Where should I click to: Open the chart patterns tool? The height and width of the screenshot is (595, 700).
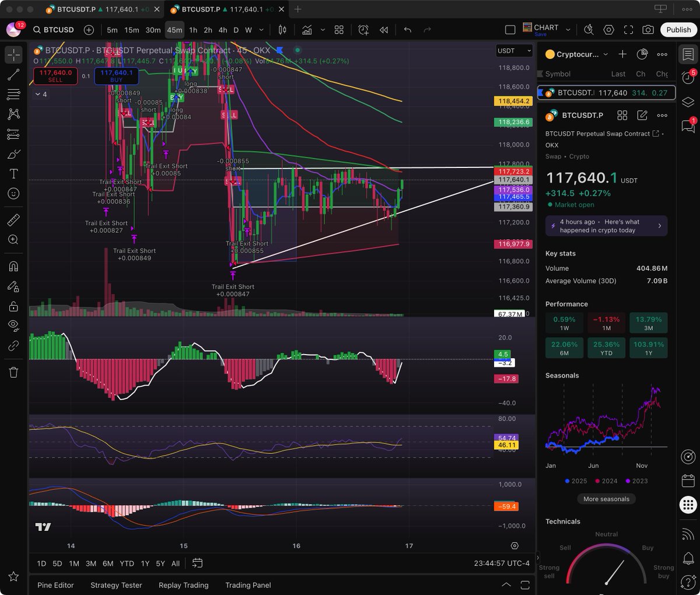click(x=13, y=114)
